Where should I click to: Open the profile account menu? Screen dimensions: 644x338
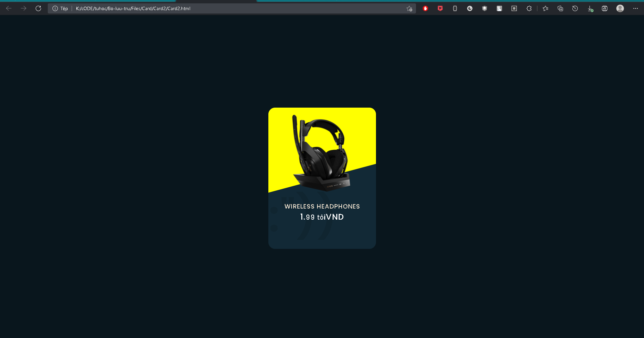(620, 8)
